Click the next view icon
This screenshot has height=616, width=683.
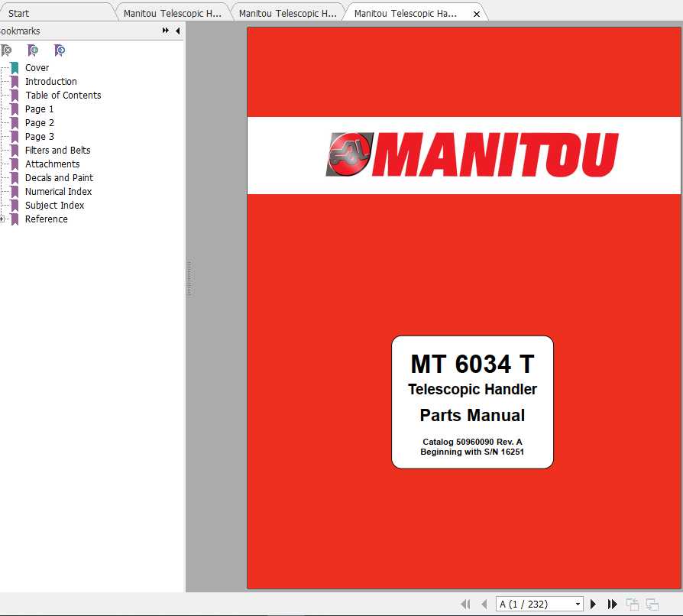pos(653,604)
